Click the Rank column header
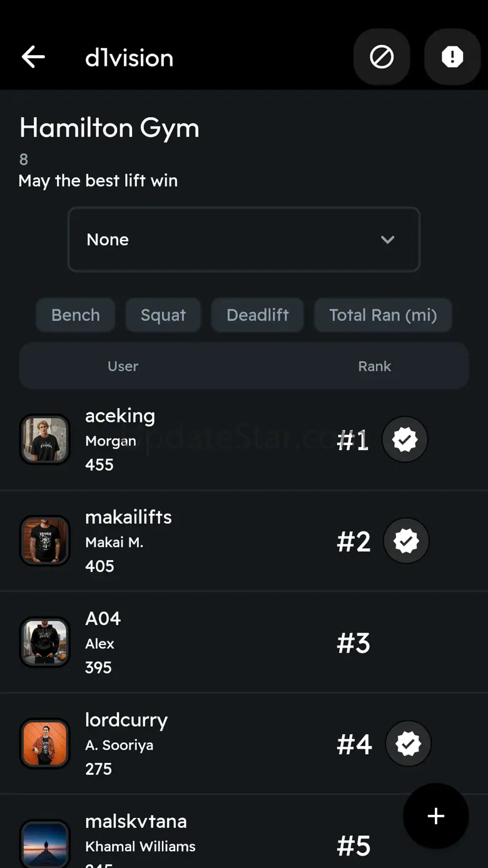Viewport: 488px width, 868px height. [x=374, y=366]
